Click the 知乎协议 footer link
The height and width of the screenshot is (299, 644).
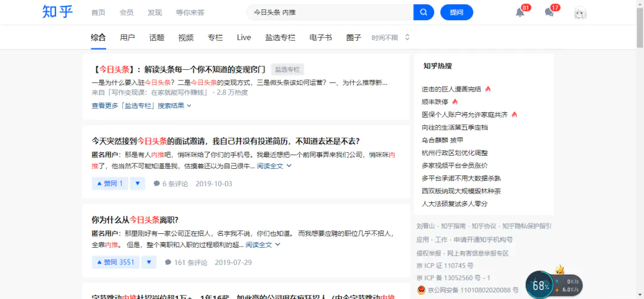click(485, 226)
